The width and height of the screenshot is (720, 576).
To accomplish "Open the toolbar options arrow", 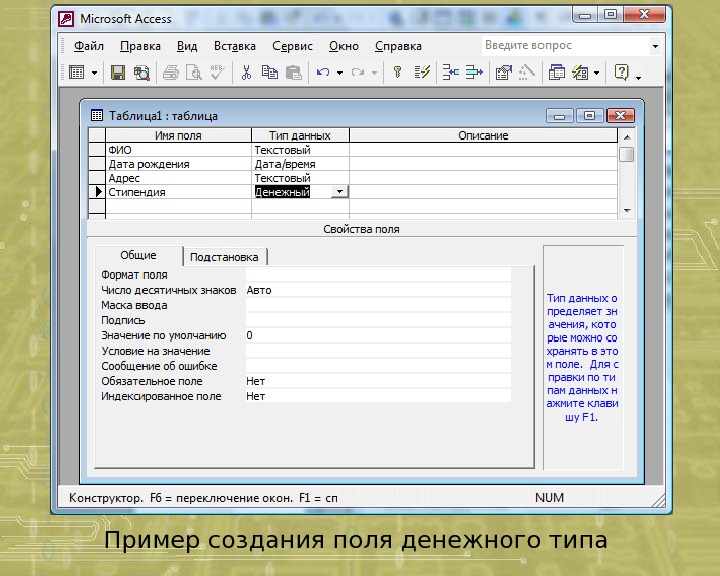I will coord(638,78).
